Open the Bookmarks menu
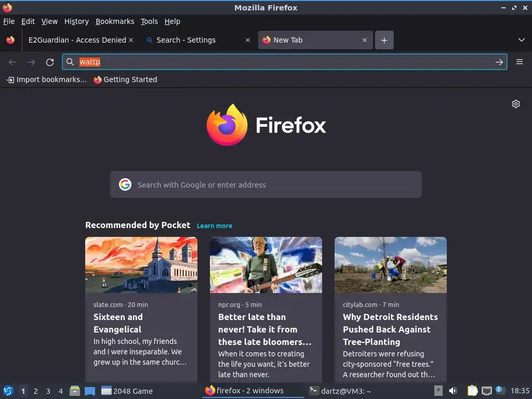532x399 pixels. point(115,21)
